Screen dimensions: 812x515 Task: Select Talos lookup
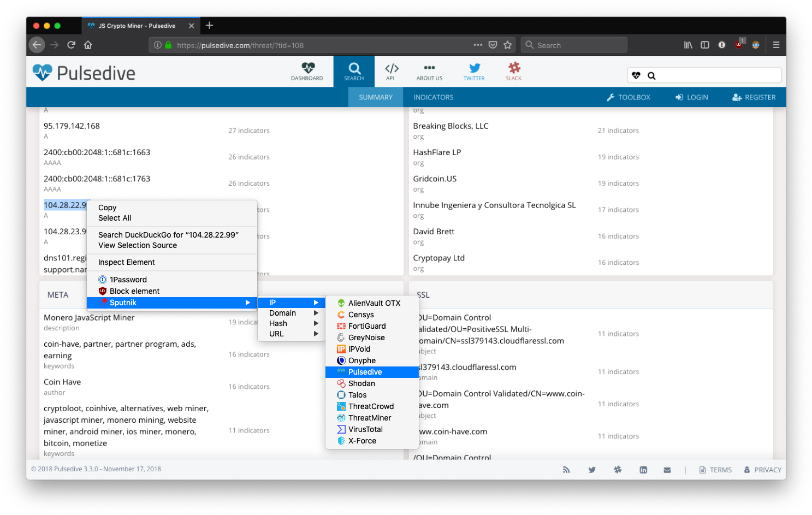coord(372,395)
